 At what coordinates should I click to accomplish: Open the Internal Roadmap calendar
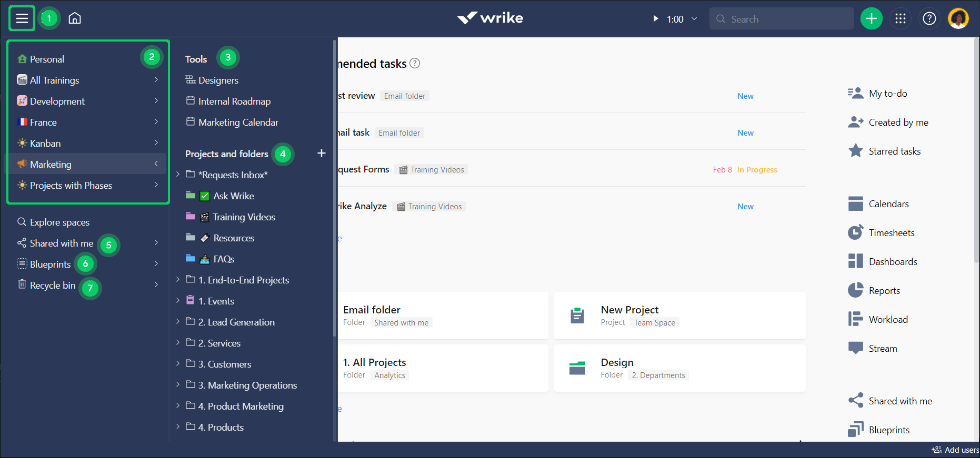pos(234,101)
